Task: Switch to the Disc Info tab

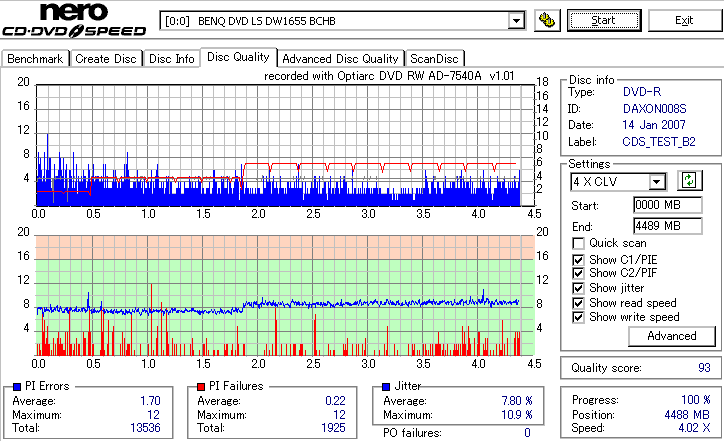Action: 172,59
